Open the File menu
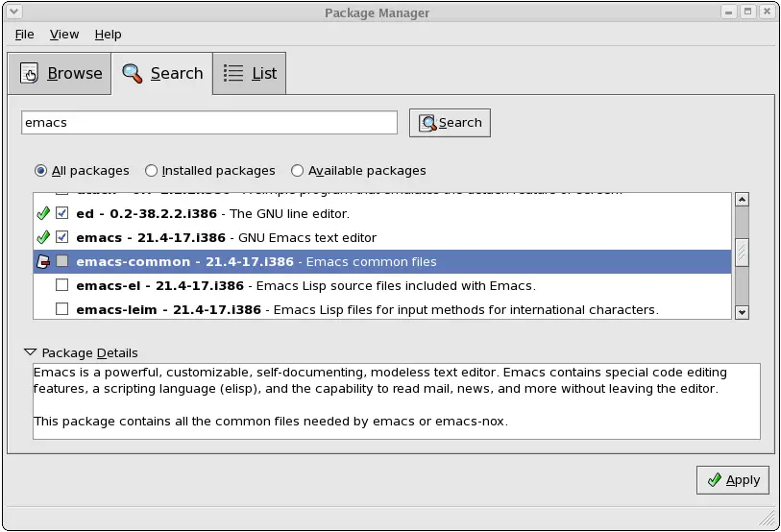Viewport: 781px width, 532px height. pos(24,35)
